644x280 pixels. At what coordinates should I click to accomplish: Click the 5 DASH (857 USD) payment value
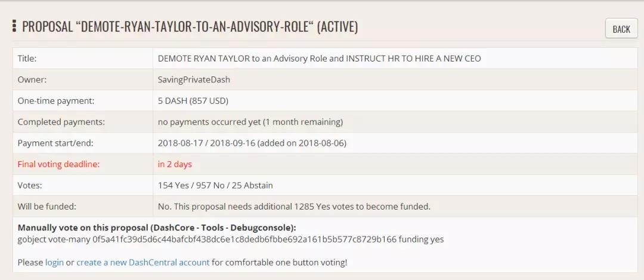[193, 101]
